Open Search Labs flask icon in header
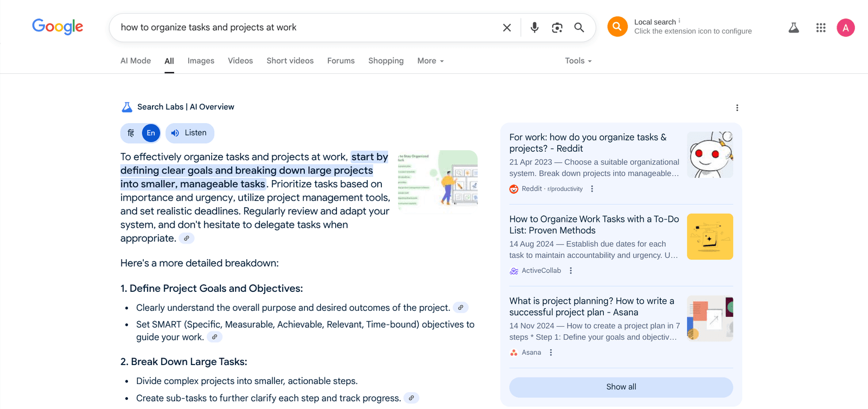 coord(794,28)
